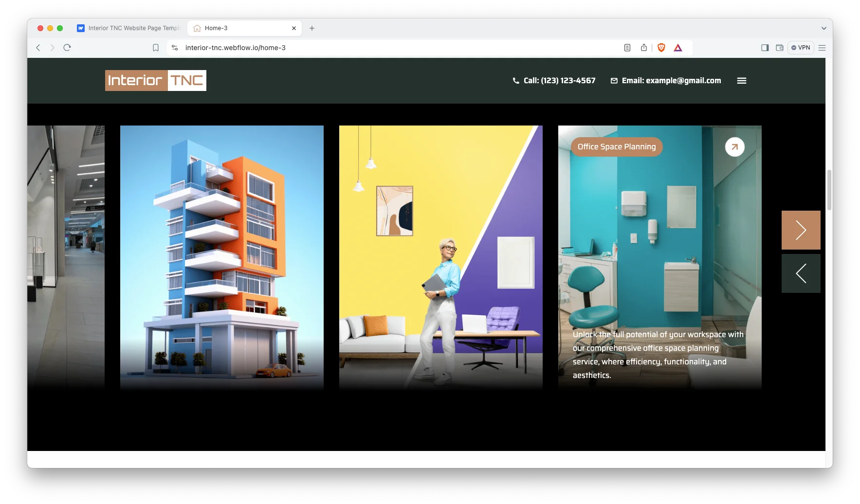This screenshot has width=860, height=504.
Task: Click the share icon in address bar
Action: point(644,48)
